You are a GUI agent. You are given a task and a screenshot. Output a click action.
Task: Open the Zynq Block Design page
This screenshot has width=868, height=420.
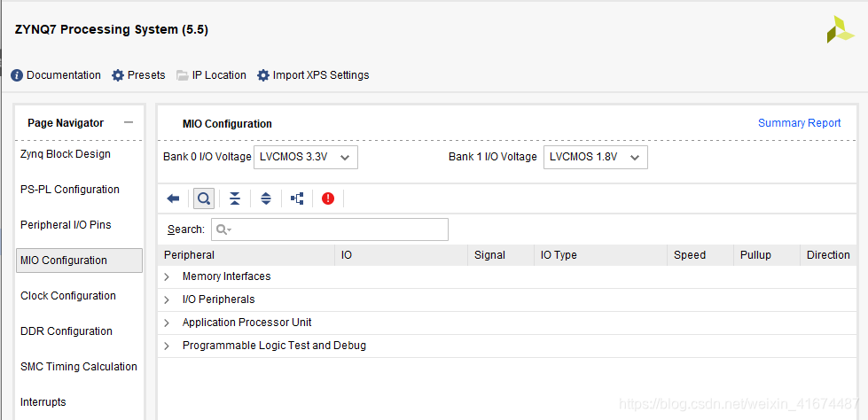point(66,154)
